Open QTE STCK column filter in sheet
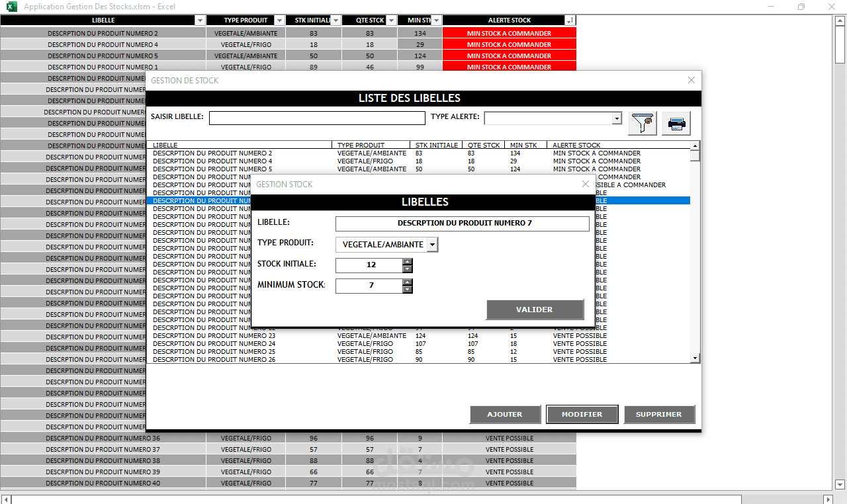Image resolution: width=847 pixels, height=504 pixels. (391, 21)
